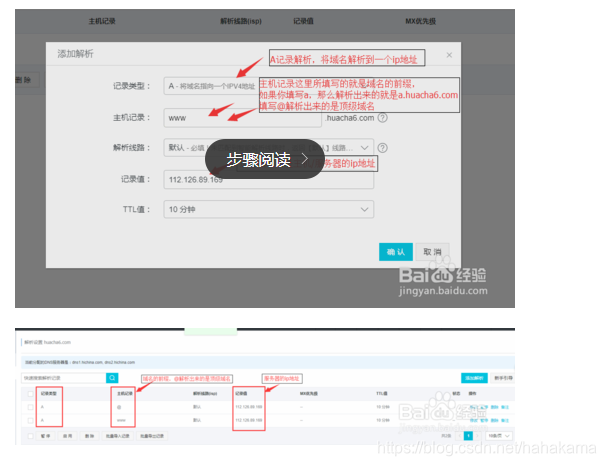This screenshot has width=606, height=466.
Task: Click the help icon next to 解析线路 dropdown
Action: 382,148
